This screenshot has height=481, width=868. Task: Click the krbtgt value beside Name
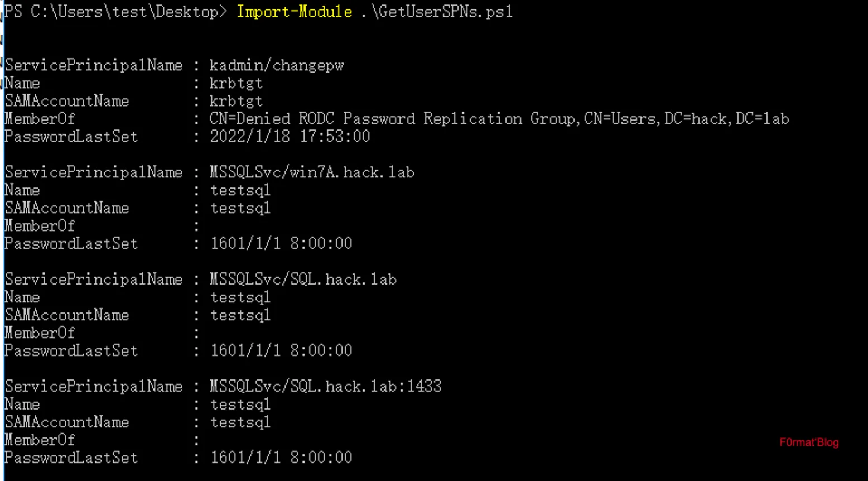236,83
